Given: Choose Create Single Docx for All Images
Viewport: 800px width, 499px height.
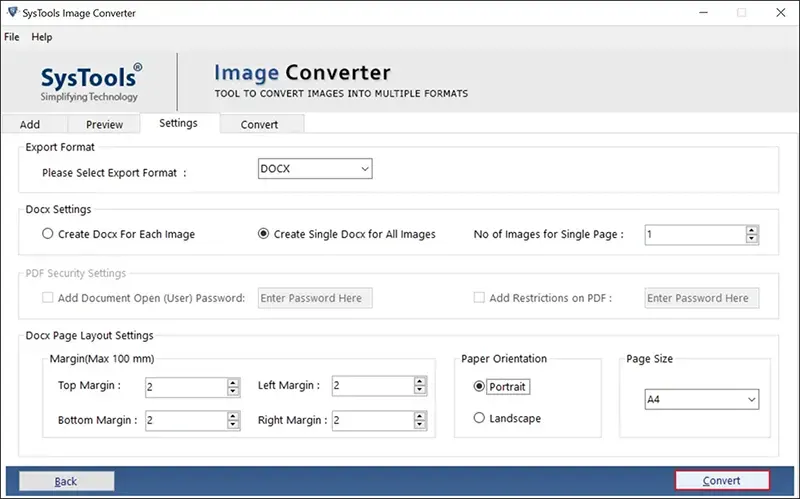Looking at the screenshot, I should click(x=346, y=234).
